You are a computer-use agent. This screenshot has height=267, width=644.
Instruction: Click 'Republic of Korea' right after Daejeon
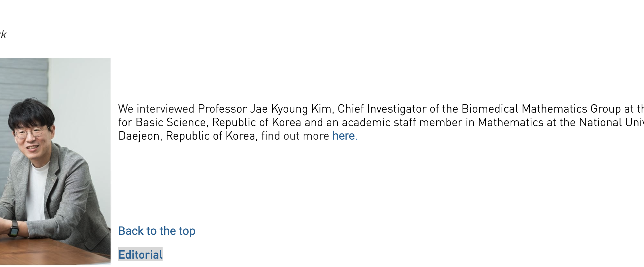[211, 136]
